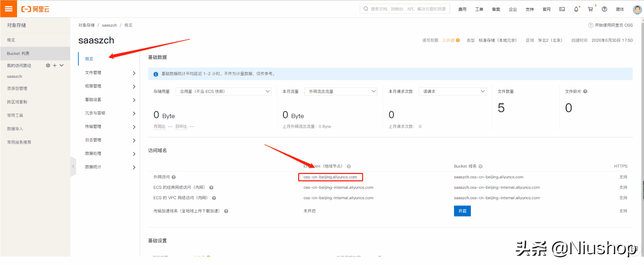Select saaszch under 我的访问路径

coord(14,76)
